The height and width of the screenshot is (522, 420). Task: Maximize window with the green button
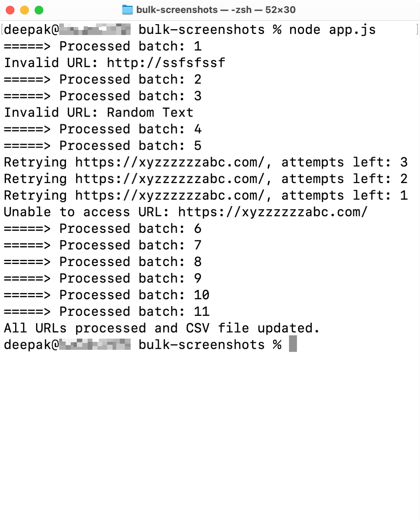tap(39, 10)
